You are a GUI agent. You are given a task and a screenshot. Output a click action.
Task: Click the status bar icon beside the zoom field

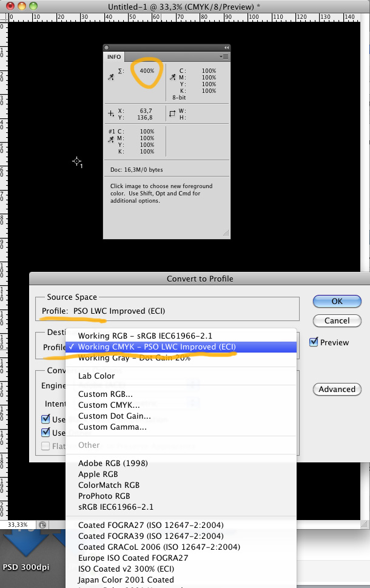click(x=42, y=525)
